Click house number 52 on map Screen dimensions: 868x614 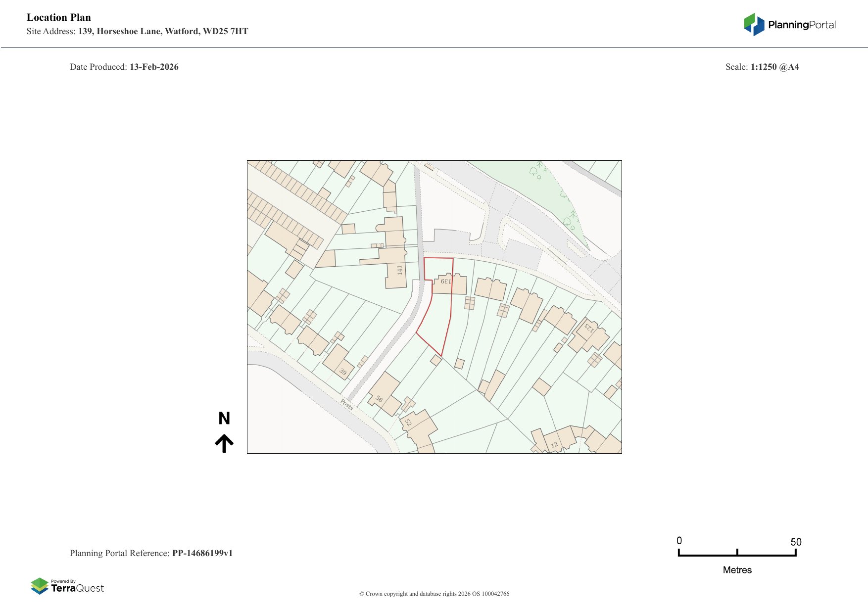coord(408,422)
